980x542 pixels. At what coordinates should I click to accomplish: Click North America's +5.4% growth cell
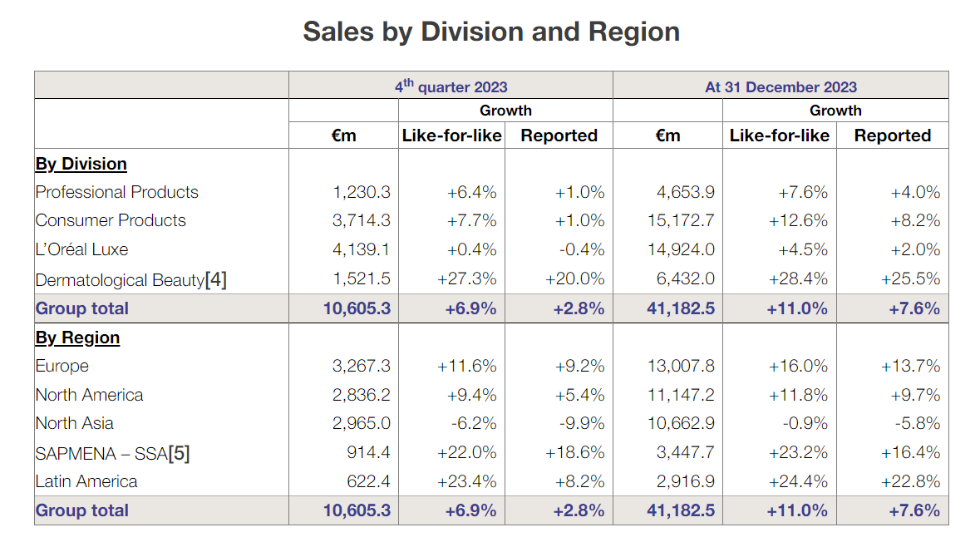point(580,395)
